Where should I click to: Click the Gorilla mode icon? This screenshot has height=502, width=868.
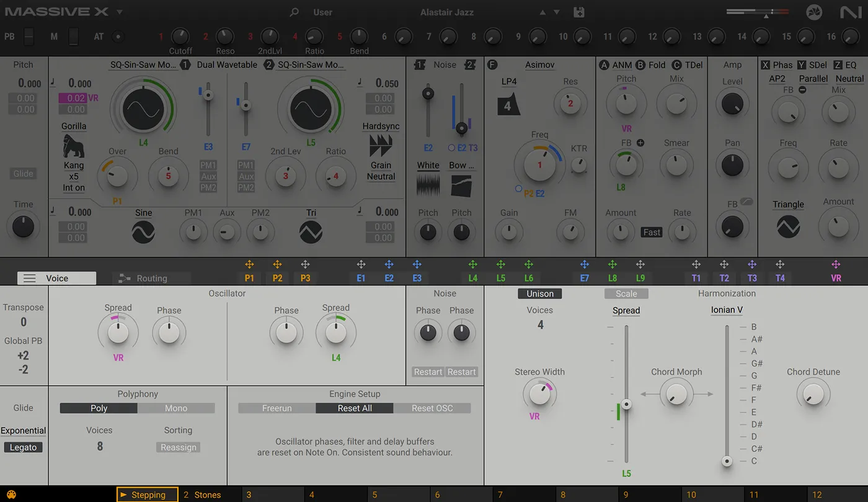[x=74, y=146]
